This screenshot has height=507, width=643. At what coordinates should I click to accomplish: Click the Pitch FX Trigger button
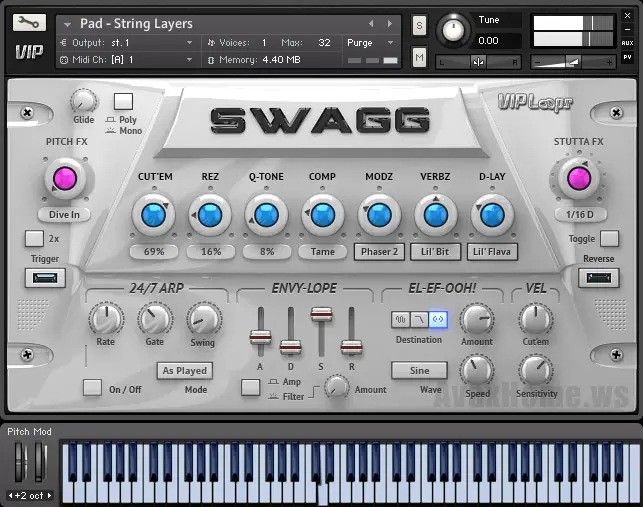pos(45,278)
